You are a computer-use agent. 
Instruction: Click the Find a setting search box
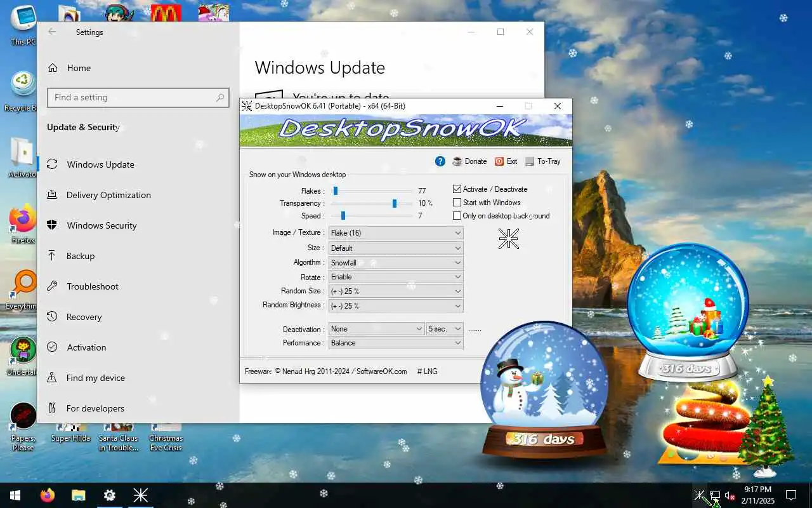click(138, 98)
